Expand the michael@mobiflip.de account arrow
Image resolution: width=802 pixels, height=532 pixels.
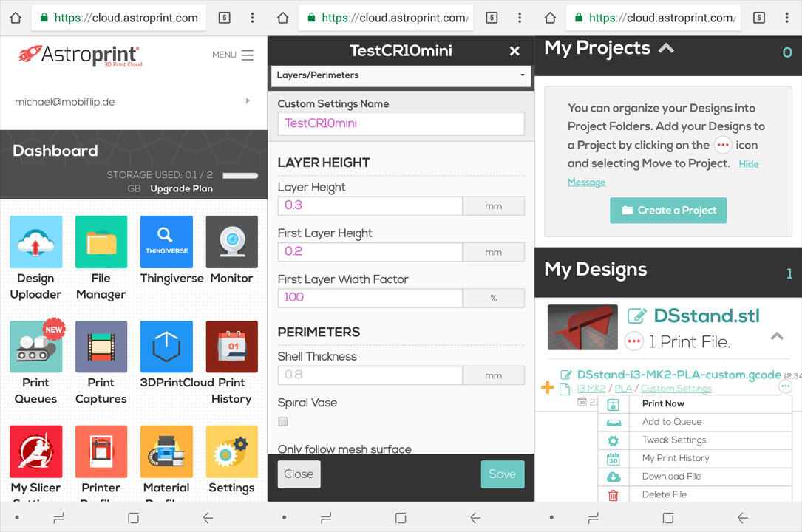click(248, 101)
